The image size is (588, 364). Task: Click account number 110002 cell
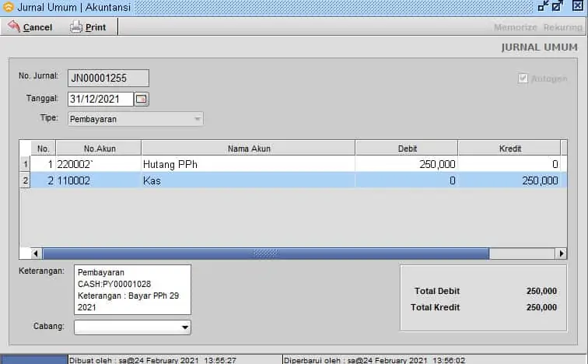click(x=99, y=180)
